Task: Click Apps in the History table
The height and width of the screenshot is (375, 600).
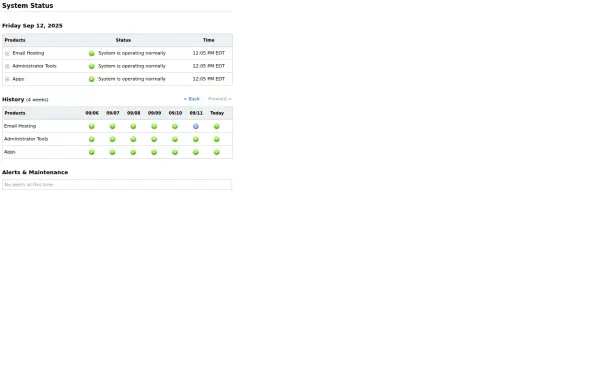Action: click(x=10, y=152)
